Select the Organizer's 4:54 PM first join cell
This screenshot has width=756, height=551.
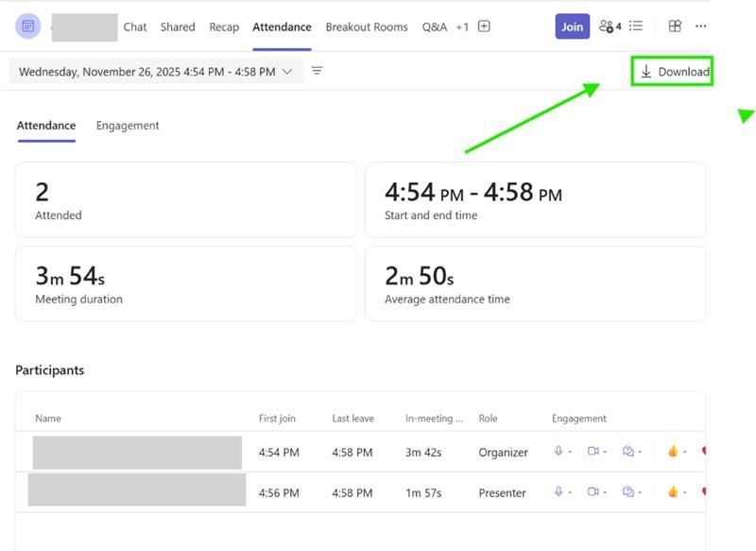(279, 452)
